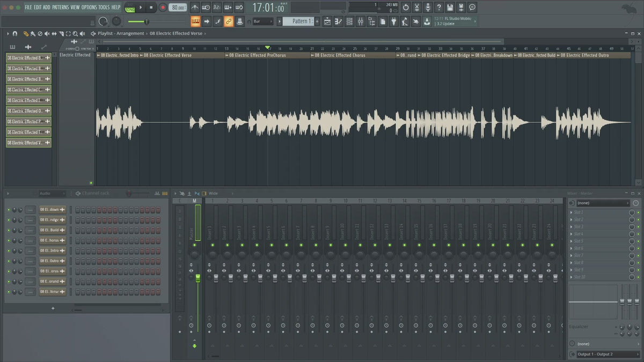
Task: Click the help question mark icon
Action: point(438,8)
